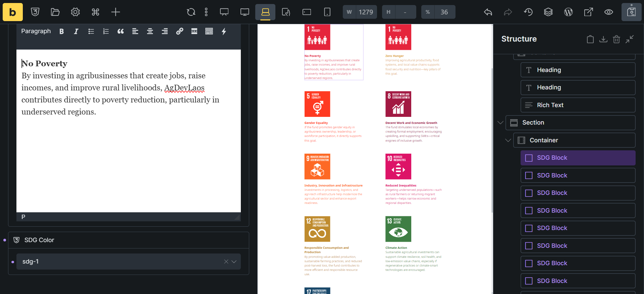644x294 pixels.
Task: Toggle numbered list
Action: 106,31
